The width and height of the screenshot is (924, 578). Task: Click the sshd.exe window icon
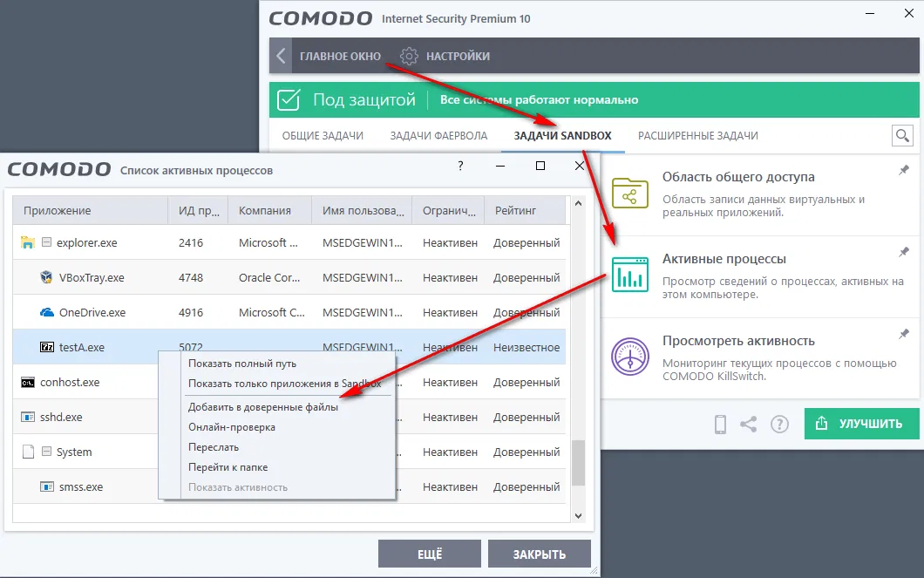(x=28, y=417)
